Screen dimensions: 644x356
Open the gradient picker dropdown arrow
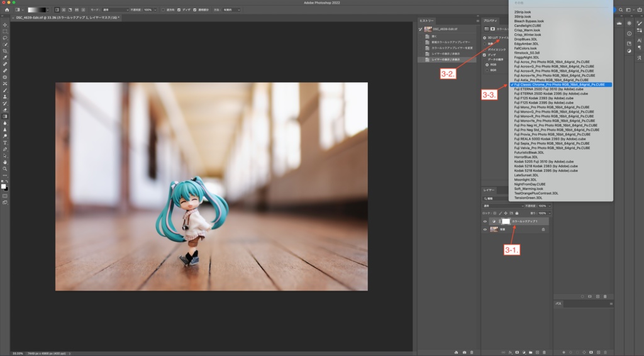48,10
